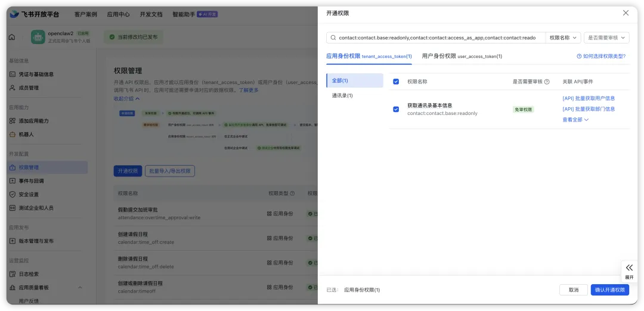Switch to 用户身份权限 user_access_token tab
The height and width of the screenshot is (311, 644).
pos(462,56)
